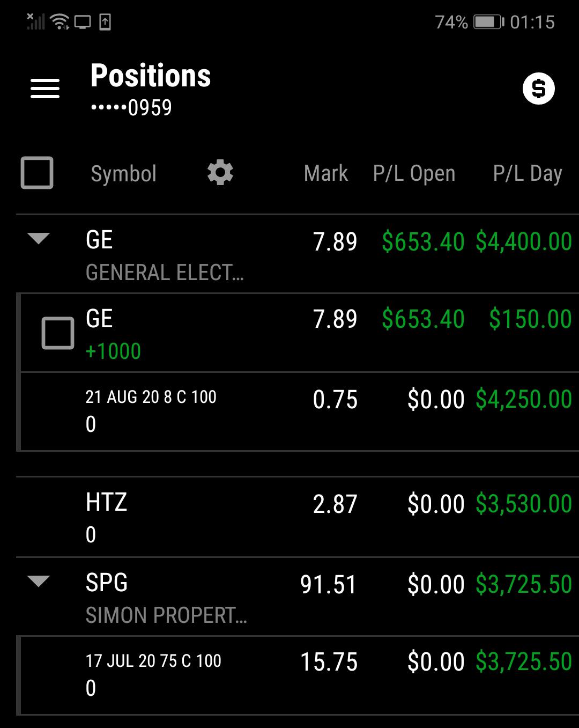Sort by P/L Day column header
579x728 pixels.
pyautogui.click(x=528, y=173)
